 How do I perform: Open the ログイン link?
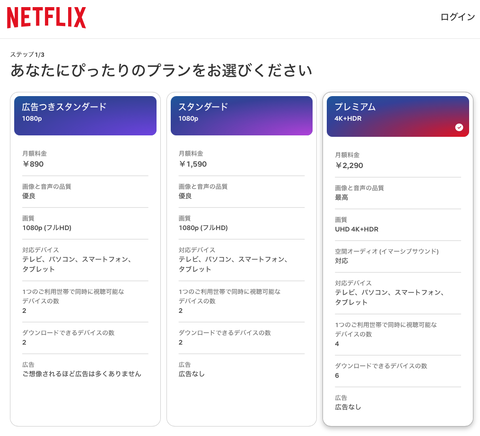click(x=457, y=17)
